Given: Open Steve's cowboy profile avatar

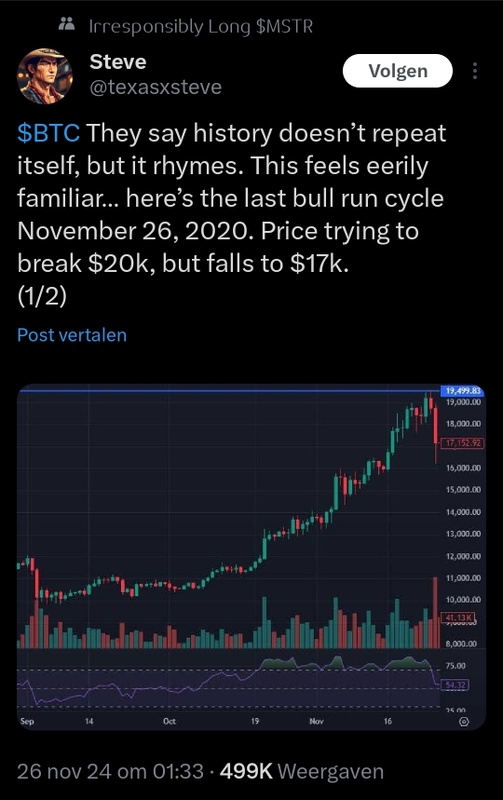Looking at the screenshot, I should pyautogui.click(x=45, y=76).
